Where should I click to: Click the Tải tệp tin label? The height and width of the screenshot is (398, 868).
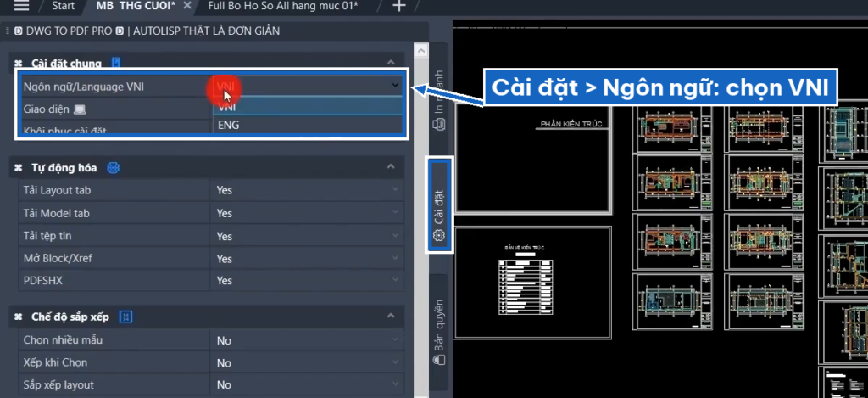(x=47, y=236)
